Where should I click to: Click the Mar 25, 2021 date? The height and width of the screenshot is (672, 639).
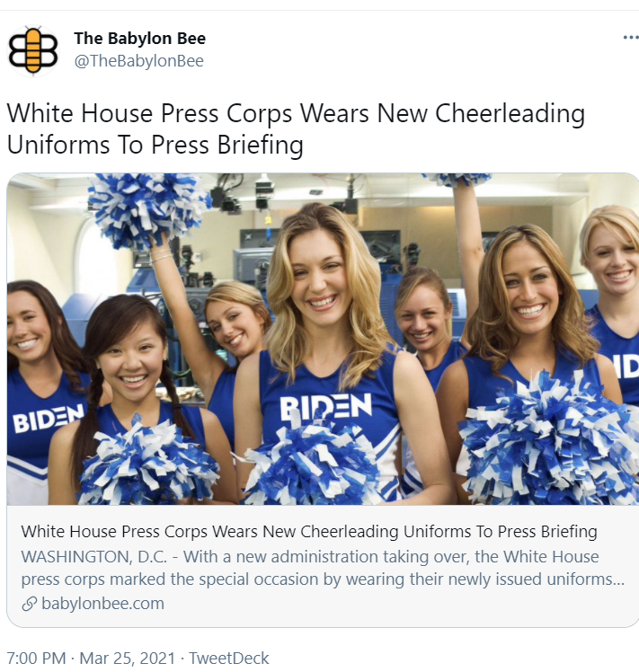(128, 658)
